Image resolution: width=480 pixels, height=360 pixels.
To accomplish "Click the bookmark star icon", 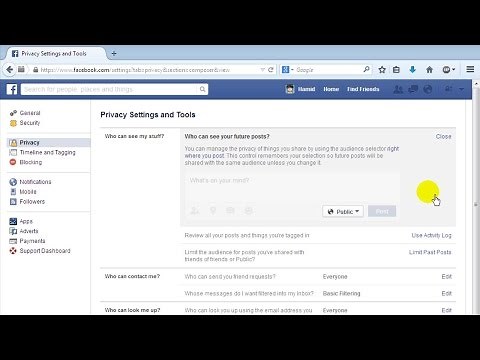I will click(x=382, y=69).
